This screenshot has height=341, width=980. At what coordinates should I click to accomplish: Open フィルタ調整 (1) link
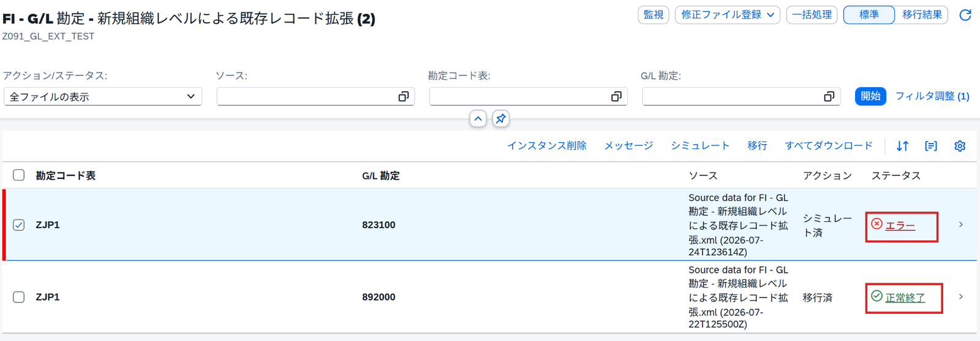(x=932, y=96)
